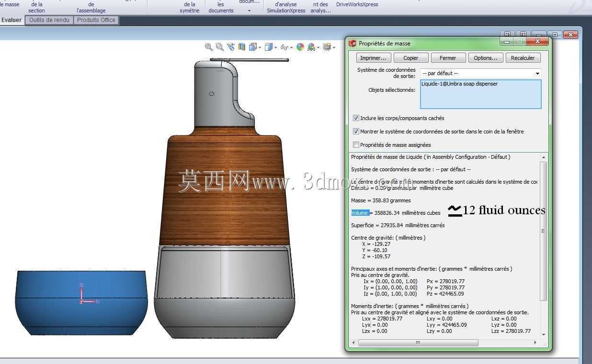Expand View Orientation dropdown arrow
This screenshot has width=592, height=364.
click(x=260, y=47)
